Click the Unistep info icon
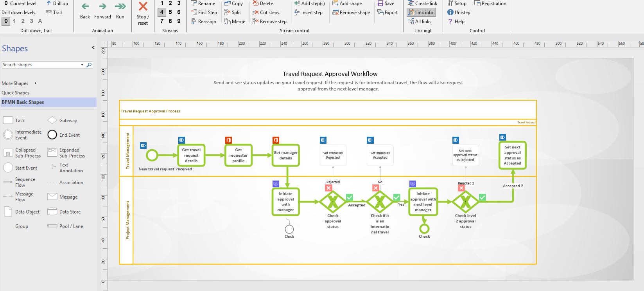 (x=450, y=13)
